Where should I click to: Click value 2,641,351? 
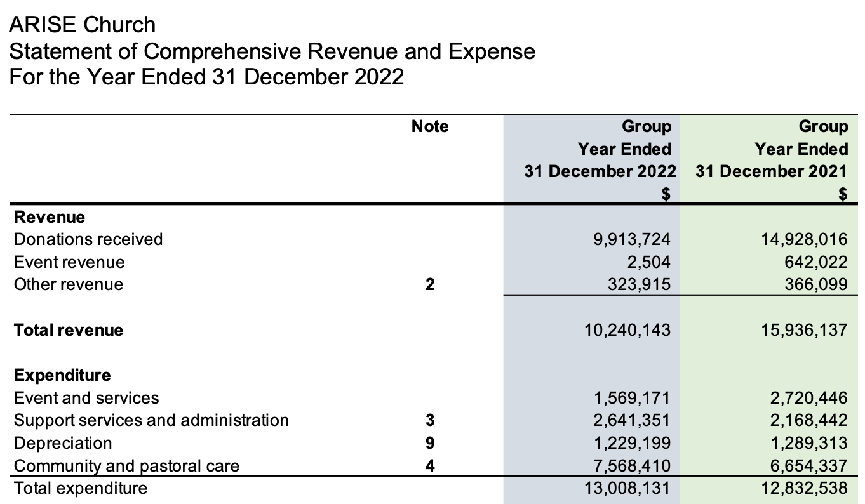click(631, 420)
